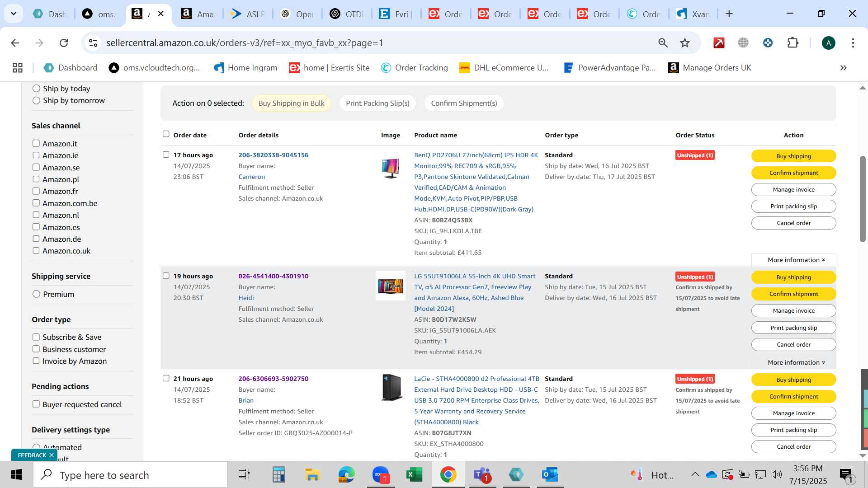
Task: Switch to the OTD browser tab
Action: point(347,14)
